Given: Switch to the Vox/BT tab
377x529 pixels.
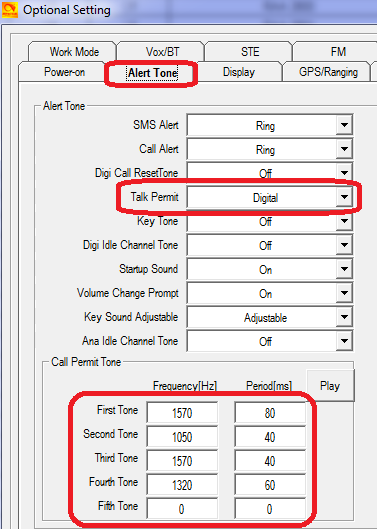Looking at the screenshot, I should pos(161,52).
